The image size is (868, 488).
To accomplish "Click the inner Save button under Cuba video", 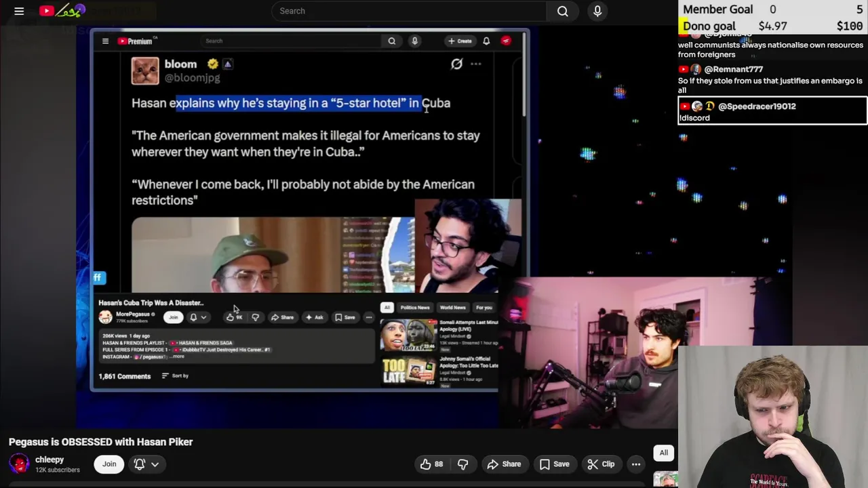I will coord(344,317).
